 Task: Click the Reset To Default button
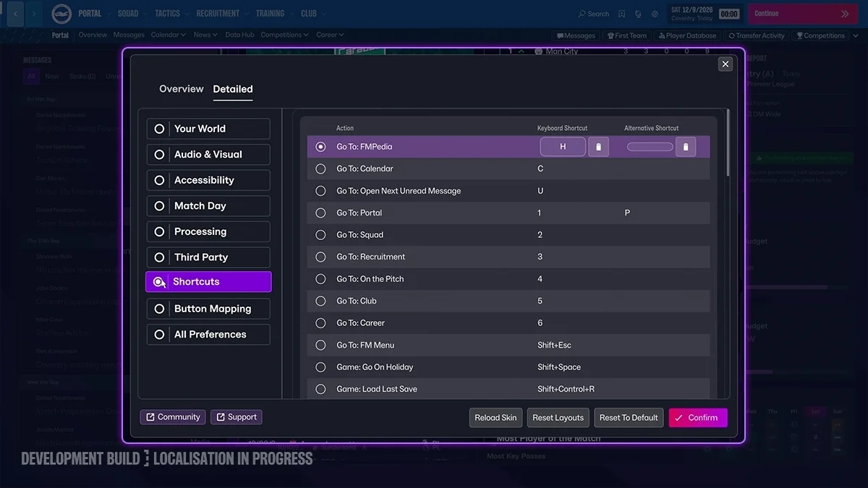click(x=629, y=418)
